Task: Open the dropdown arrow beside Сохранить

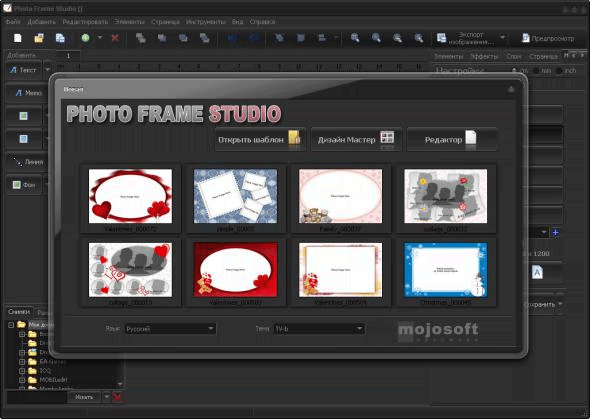Action: (560, 304)
